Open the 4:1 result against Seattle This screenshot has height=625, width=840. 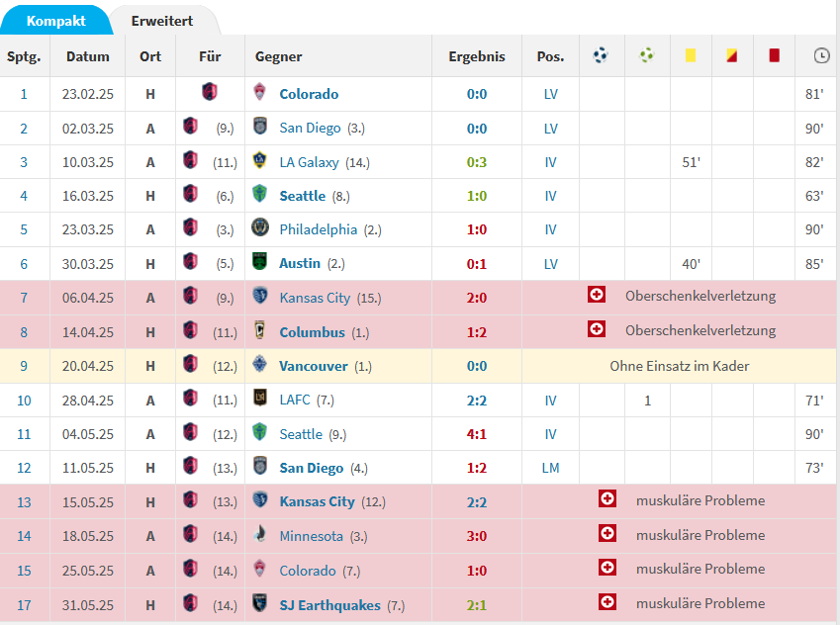(477, 434)
